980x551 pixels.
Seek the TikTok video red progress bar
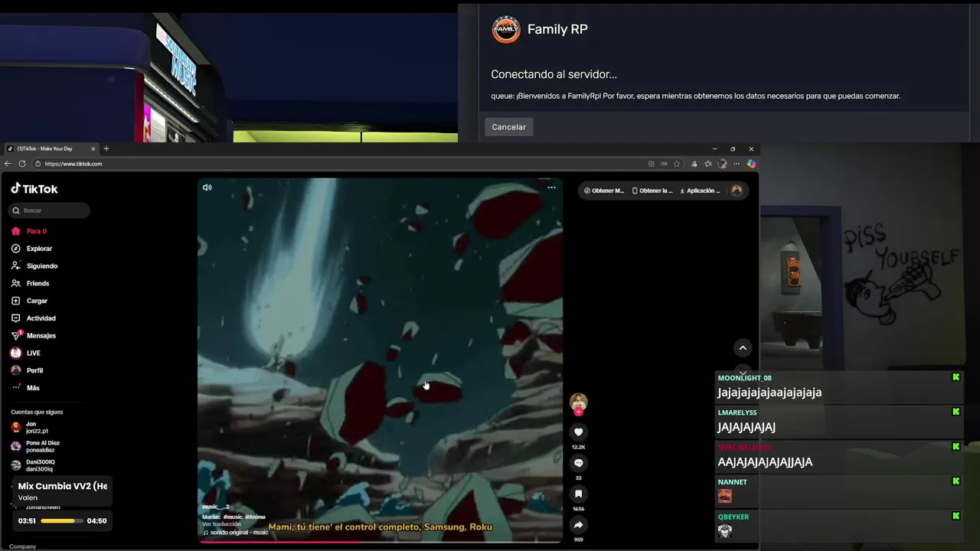point(380,542)
